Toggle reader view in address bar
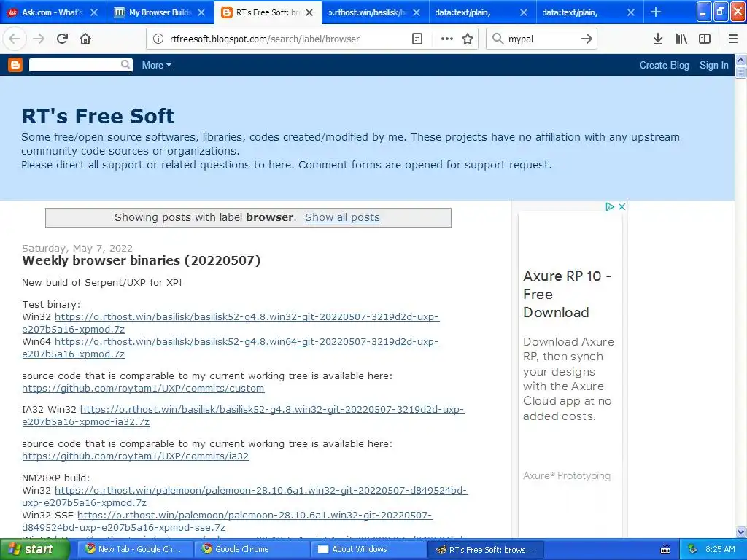The image size is (747, 560). click(x=417, y=39)
